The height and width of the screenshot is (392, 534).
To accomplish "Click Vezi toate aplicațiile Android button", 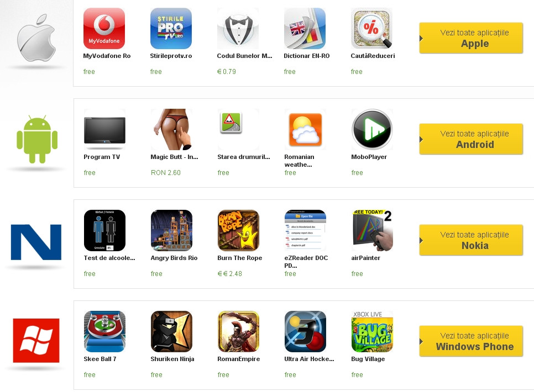I will [471, 139].
